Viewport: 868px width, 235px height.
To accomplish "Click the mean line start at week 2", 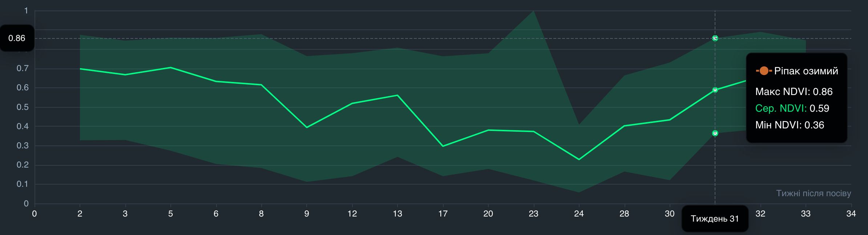I will point(80,69).
